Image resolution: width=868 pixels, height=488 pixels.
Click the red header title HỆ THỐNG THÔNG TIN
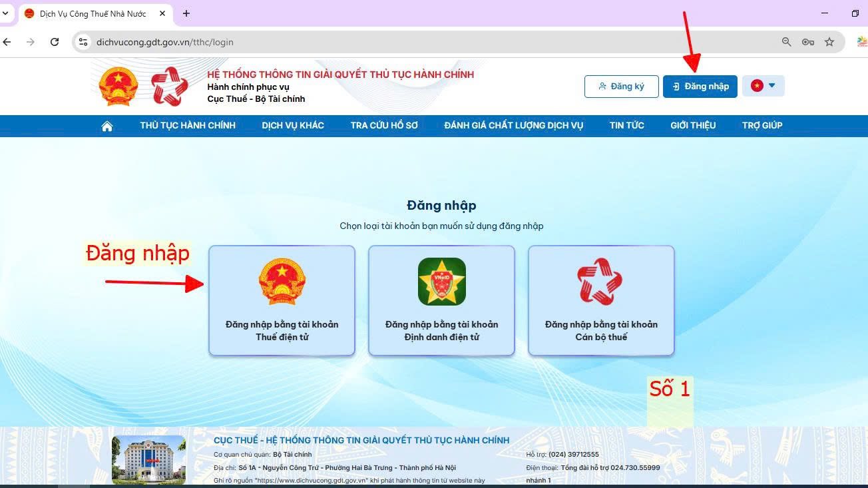341,75
